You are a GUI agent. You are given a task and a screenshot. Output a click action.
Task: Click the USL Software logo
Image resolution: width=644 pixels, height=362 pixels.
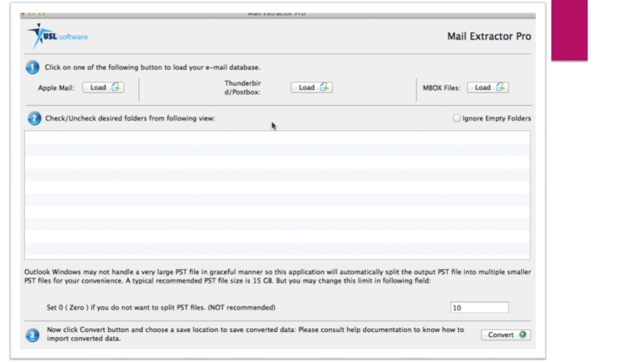[57, 36]
